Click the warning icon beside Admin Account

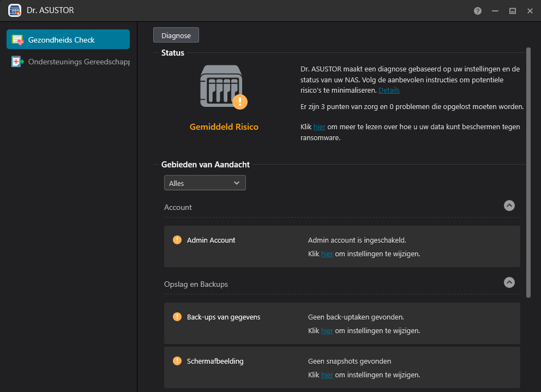click(x=177, y=240)
